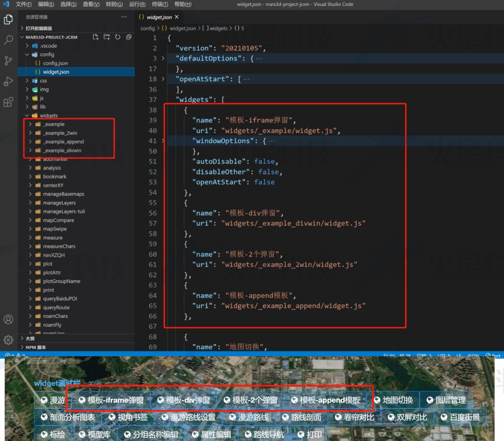Open the 帮助(H) menu
This screenshot has height=441, width=504.
coord(183,4)
